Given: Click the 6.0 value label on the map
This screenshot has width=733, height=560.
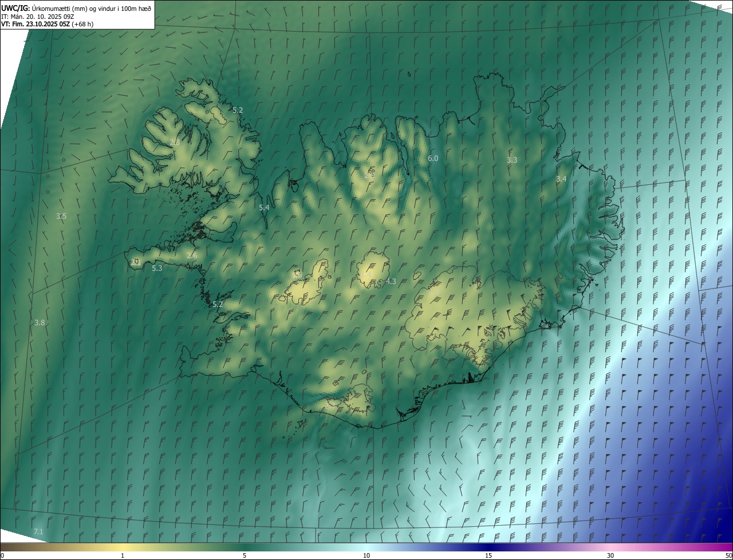Looking at the screenshot, I should [433, 159].
